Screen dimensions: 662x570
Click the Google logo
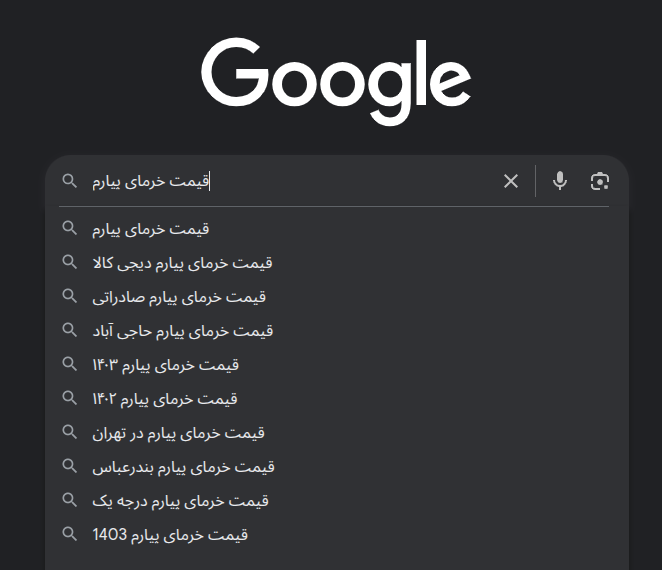336,81
